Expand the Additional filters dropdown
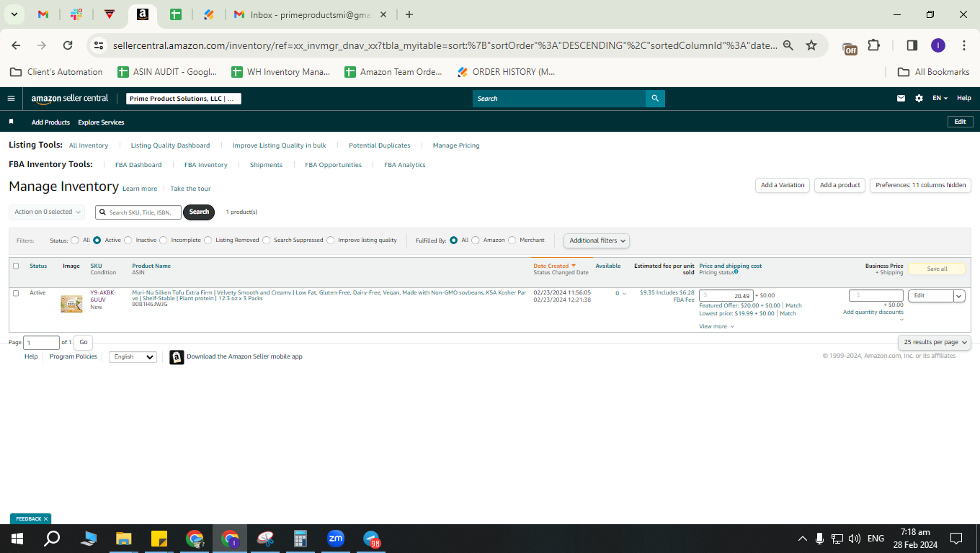The height and width of the screenshot is (553, 980). (x=597, y=240)
